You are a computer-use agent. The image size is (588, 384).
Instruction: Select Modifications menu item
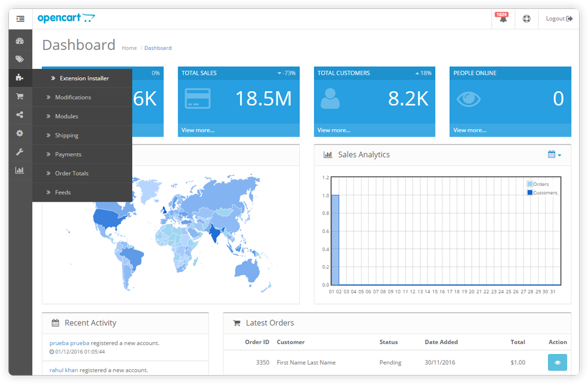click(x=82, y=97)
